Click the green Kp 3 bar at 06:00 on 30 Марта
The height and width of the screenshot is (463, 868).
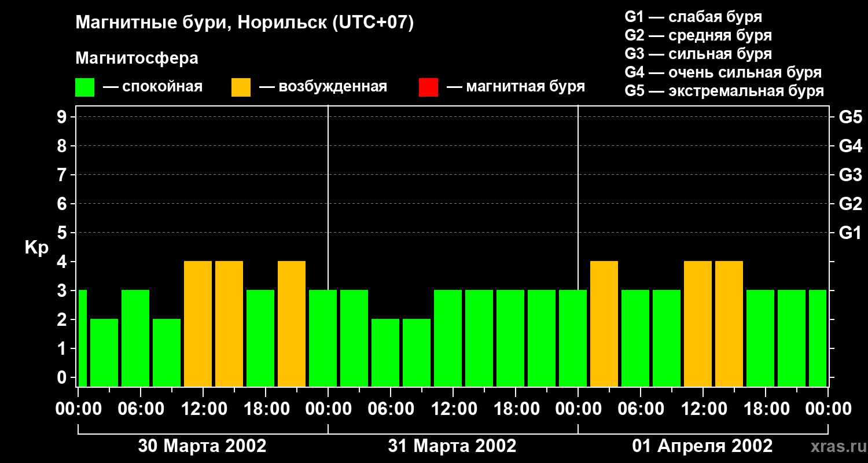coord(135,338)
